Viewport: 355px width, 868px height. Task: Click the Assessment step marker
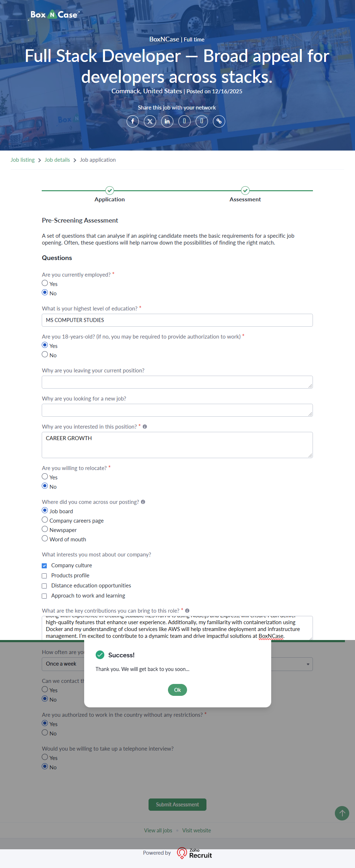[x=245, y=191]
